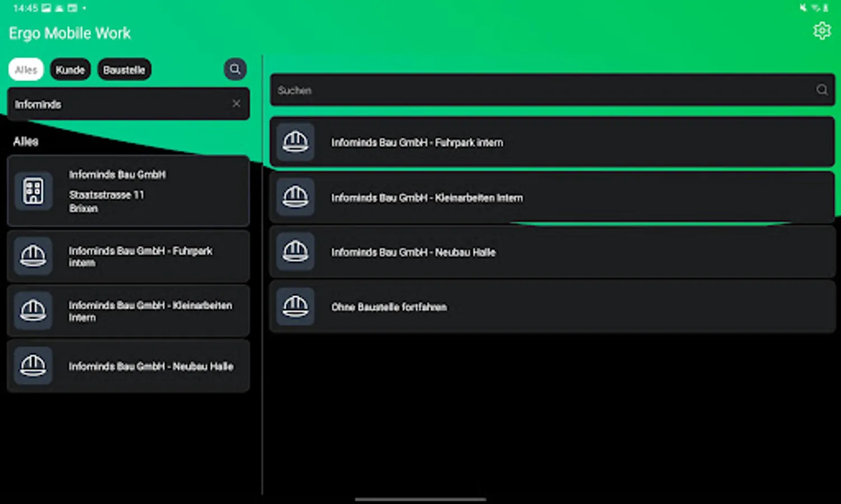841x504 pixels.
Task: Select the Baustelle filter chip
Action: [x=124, y=69]
